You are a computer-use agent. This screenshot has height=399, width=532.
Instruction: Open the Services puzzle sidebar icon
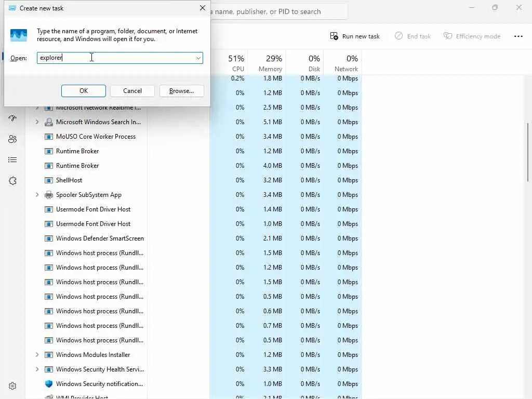[12, 181]
